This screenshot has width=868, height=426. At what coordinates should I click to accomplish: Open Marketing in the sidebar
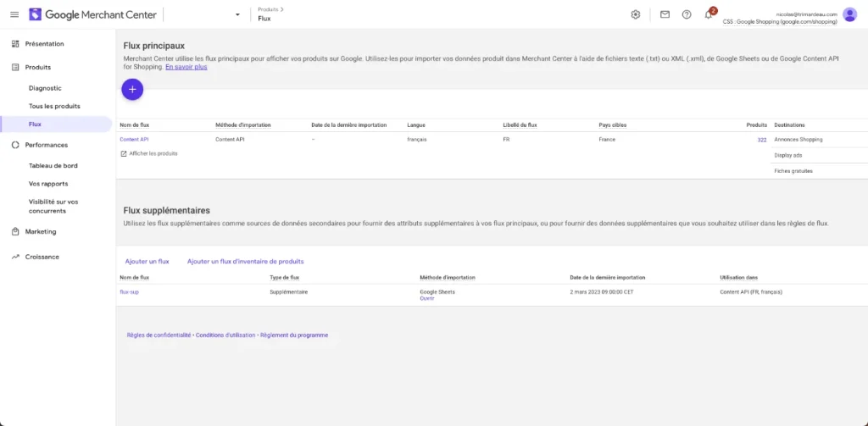click(x=41, y=232)
